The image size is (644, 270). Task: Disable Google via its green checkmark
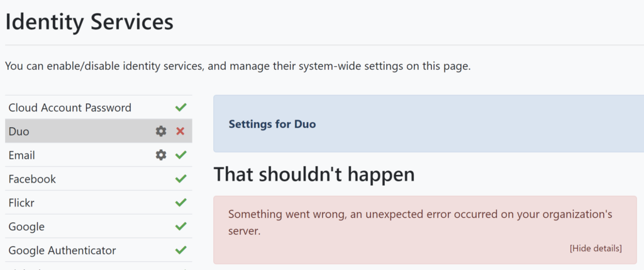coord(180,227)
